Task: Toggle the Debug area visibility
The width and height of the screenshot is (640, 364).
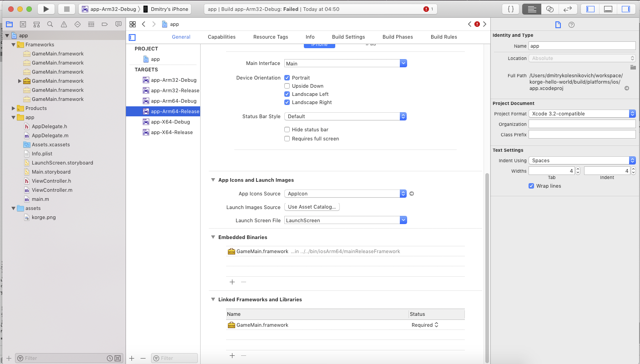Action: pyautogui.click(x=608, y=9)
